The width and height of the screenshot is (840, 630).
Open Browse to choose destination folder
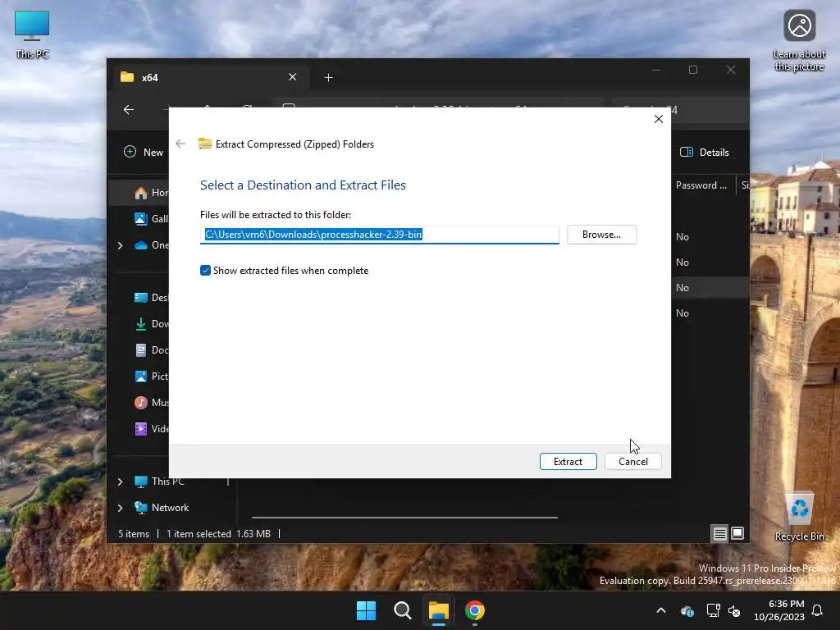click(601, 235)
